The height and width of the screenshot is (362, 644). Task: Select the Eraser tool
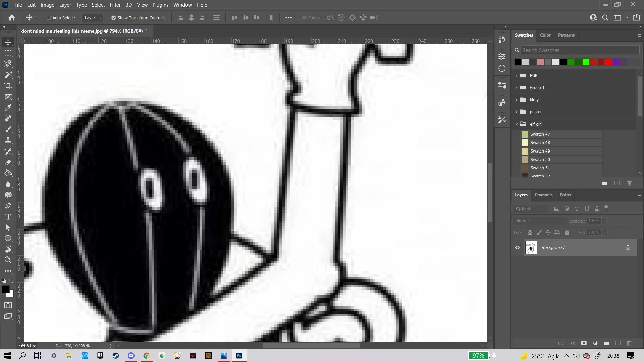pos(8,162)
